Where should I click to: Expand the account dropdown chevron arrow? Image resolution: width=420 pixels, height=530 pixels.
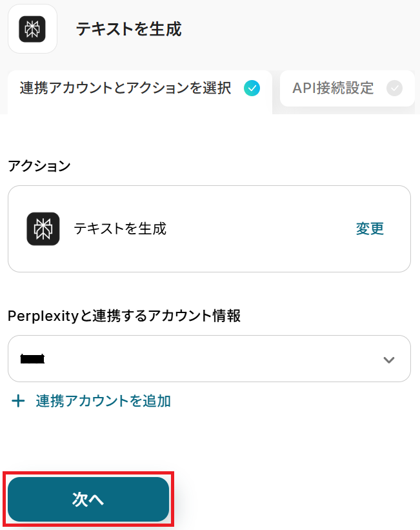point(388,360)
